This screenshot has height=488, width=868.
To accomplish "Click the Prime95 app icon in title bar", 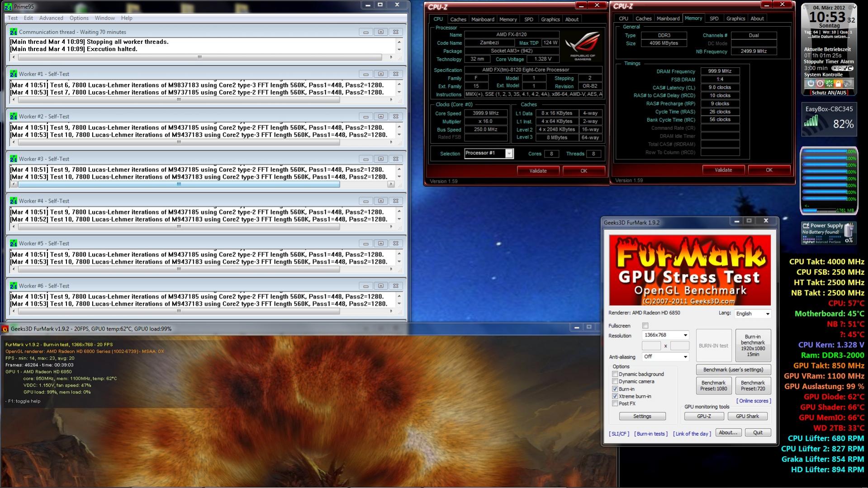I will [x=8, y=6].
